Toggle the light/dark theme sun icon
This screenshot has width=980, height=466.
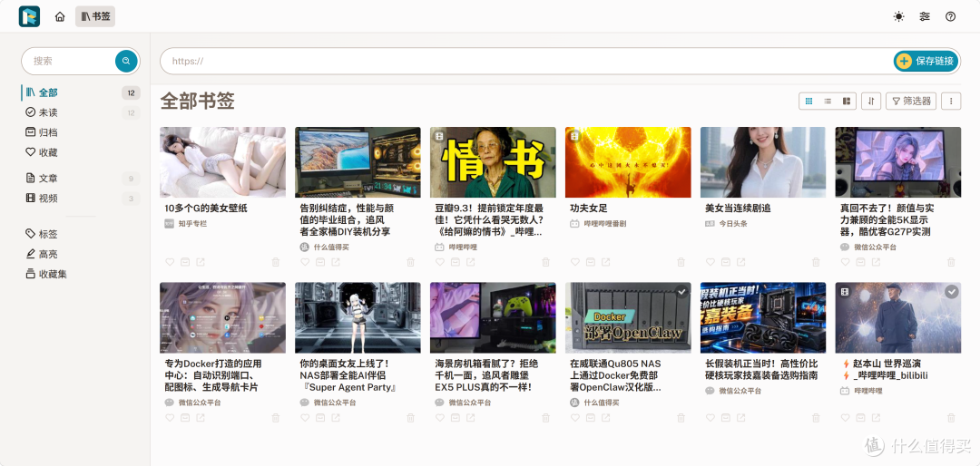tap(898, 17)
